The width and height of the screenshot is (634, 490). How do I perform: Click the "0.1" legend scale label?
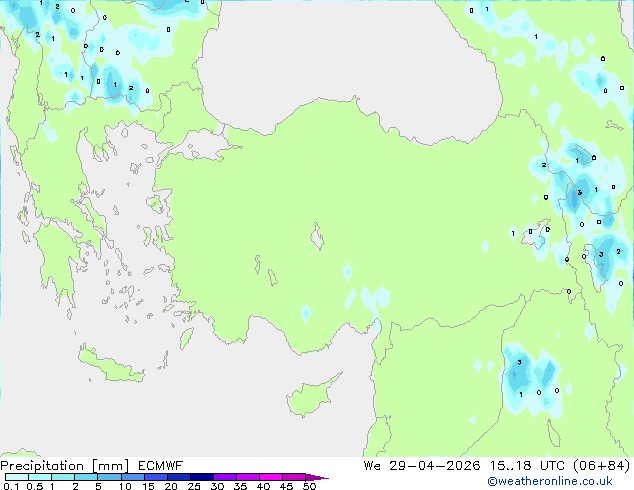click(x=11, y=486)
